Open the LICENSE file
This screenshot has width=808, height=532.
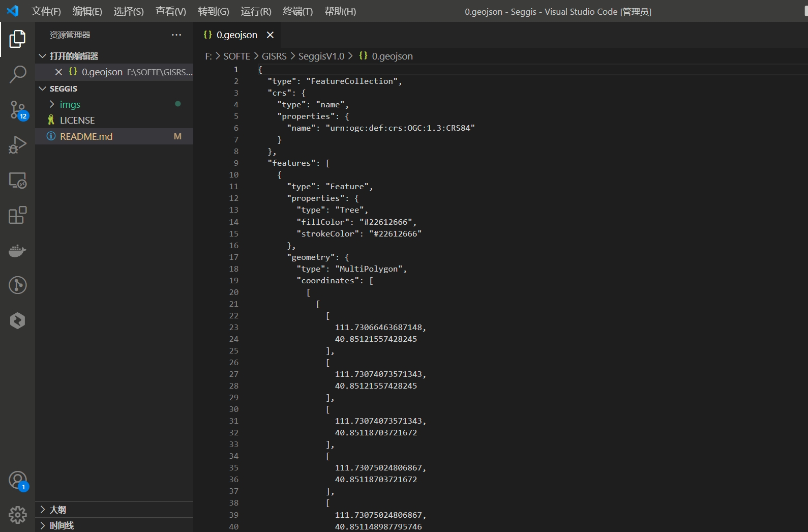pos(114,120)
